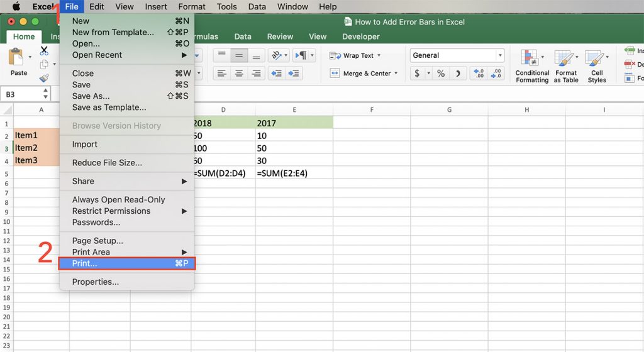Open the Tools menu
Viewport: 644px width, 352px height.
[226, 6]
